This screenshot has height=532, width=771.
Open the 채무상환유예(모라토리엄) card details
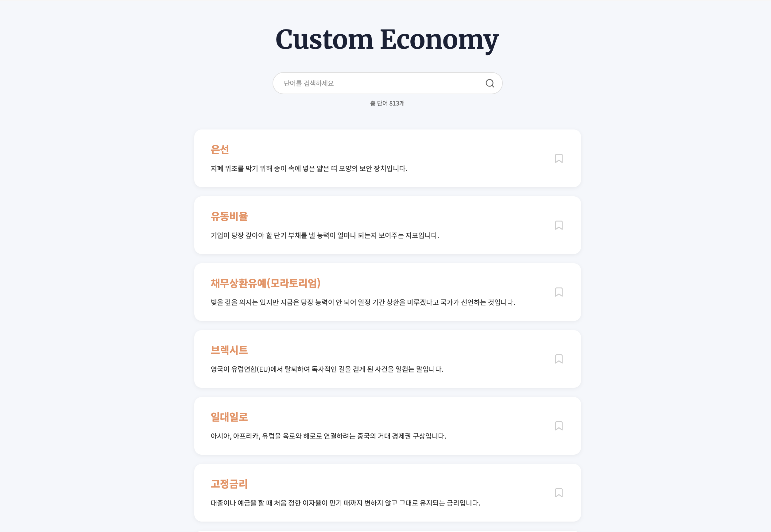tap(266, 283)
